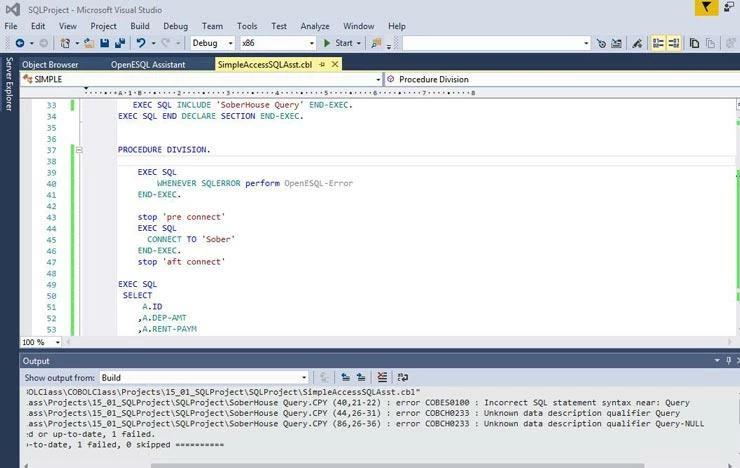Click the Find in Files icon
Screen dimensions: 740x468
click(376, 43)
